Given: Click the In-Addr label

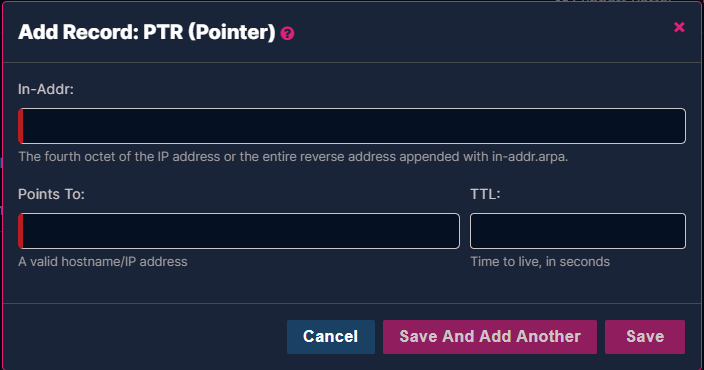Looking at the screenshot, I should (x=46, y=89).
